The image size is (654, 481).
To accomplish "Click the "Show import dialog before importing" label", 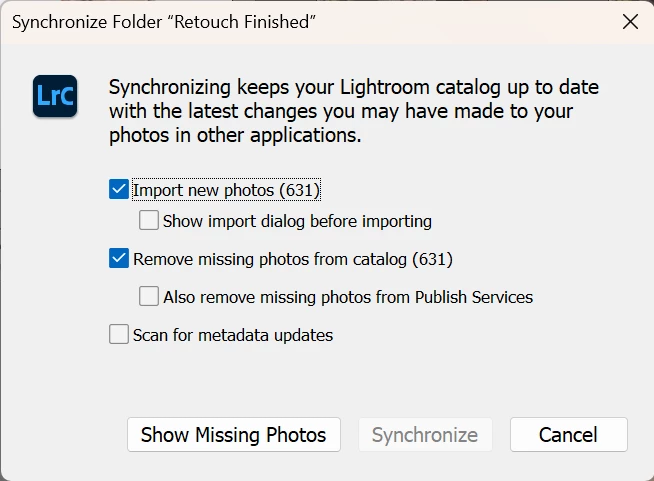I will (297, 220).
